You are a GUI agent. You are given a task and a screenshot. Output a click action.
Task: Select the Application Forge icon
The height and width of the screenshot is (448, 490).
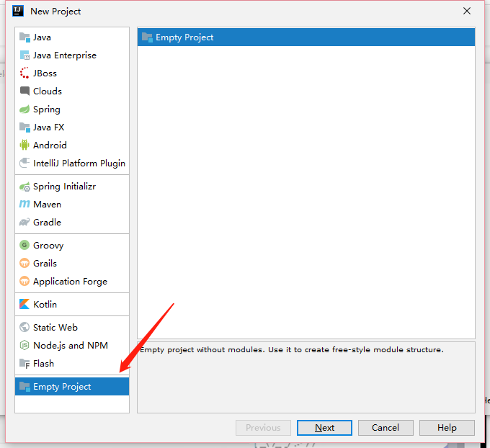[x=24, y=281]
